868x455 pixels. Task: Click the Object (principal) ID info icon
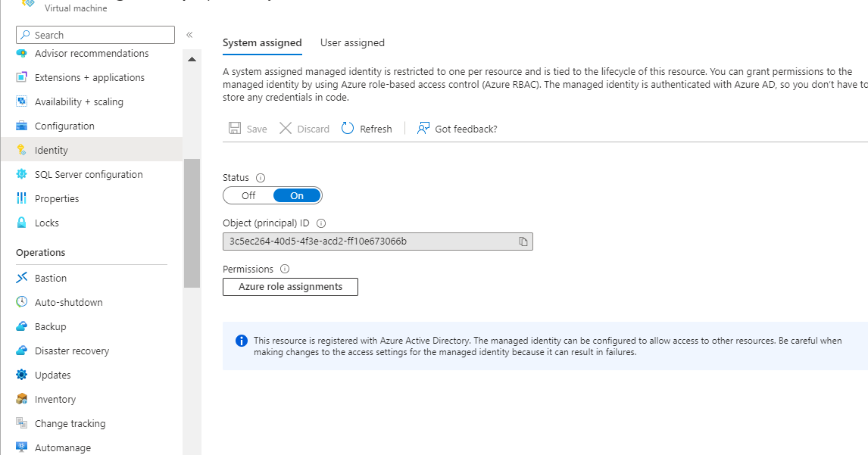pyautogui.click(x=321, y=223)
